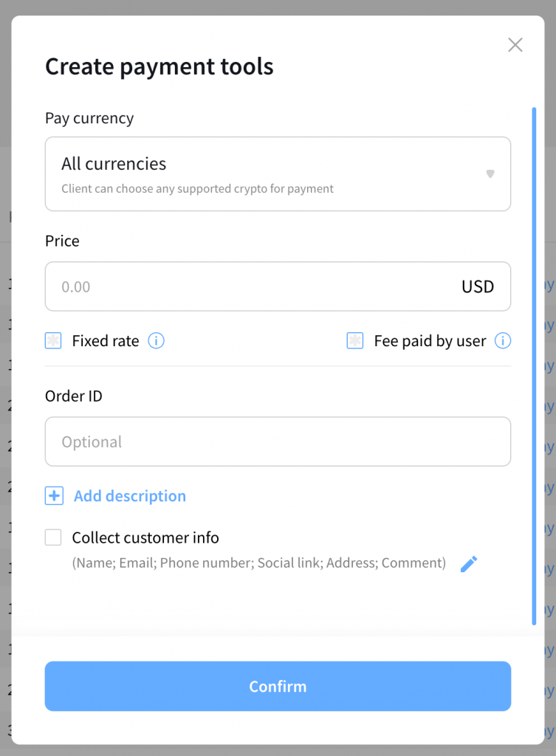Viewport: 556px width, 756px height.
Task: Click the USD currency label in Price
Action: [x=478, y=286]
